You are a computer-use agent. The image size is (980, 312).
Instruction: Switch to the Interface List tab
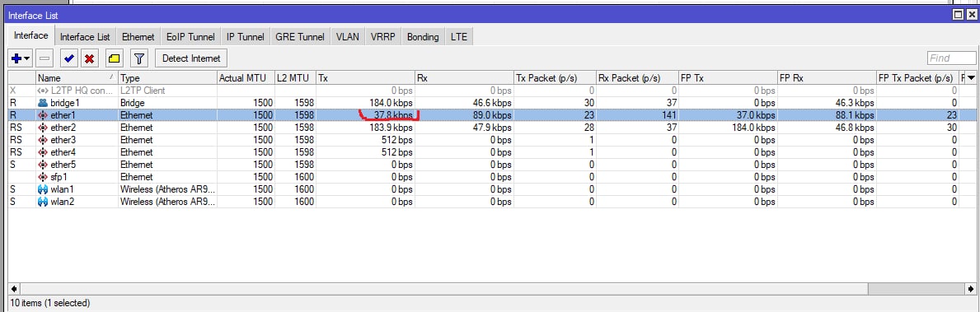tap(85, 37)
